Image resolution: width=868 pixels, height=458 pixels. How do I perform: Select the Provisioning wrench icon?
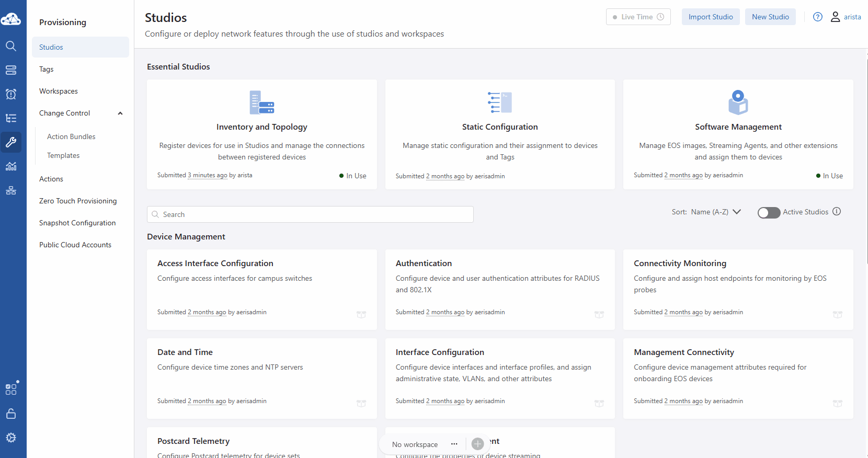pos(11,142)
